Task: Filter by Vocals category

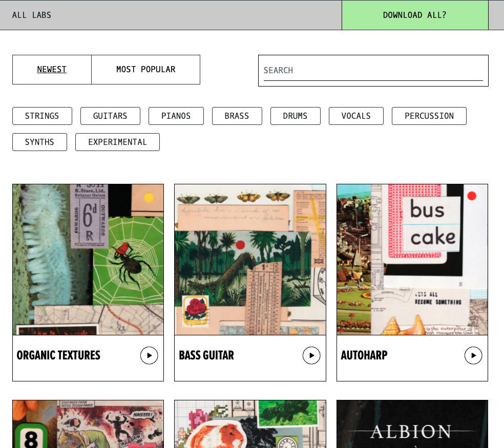Action: pos(356,116)
